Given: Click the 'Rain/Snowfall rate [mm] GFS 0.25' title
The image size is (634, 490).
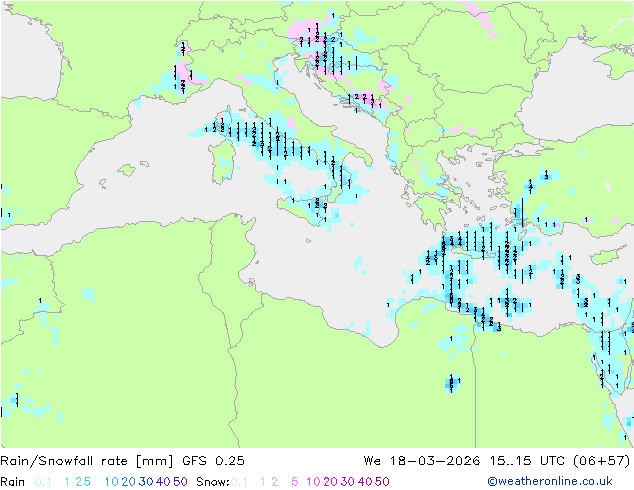Looking at the screenshot, I should click(123, 461).
